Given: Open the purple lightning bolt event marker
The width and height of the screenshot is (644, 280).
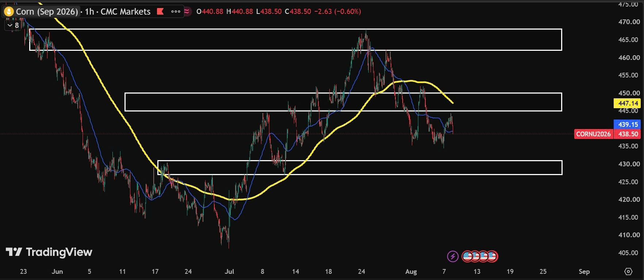Looking at the screenshot, I should pyautogui.click(x=453, y=256).
